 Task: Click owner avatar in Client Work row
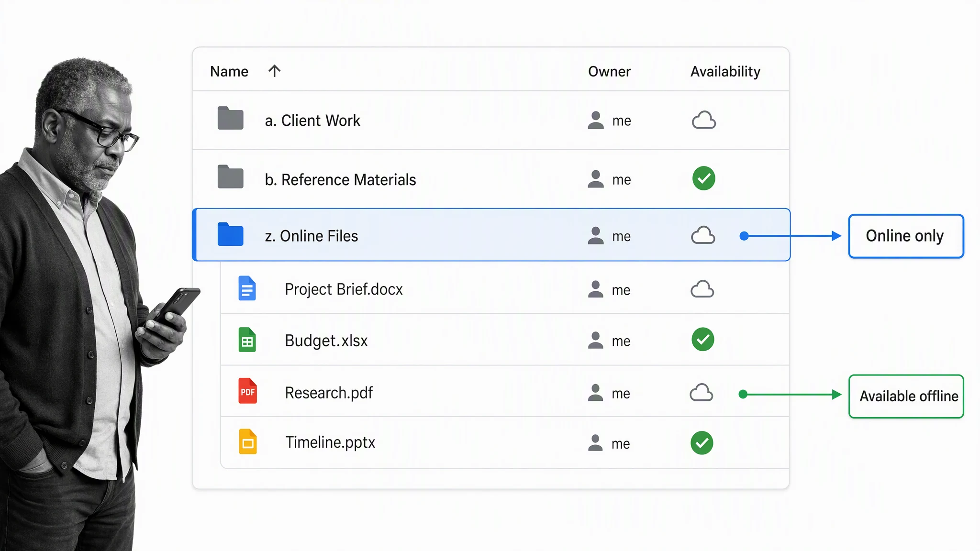596,120
